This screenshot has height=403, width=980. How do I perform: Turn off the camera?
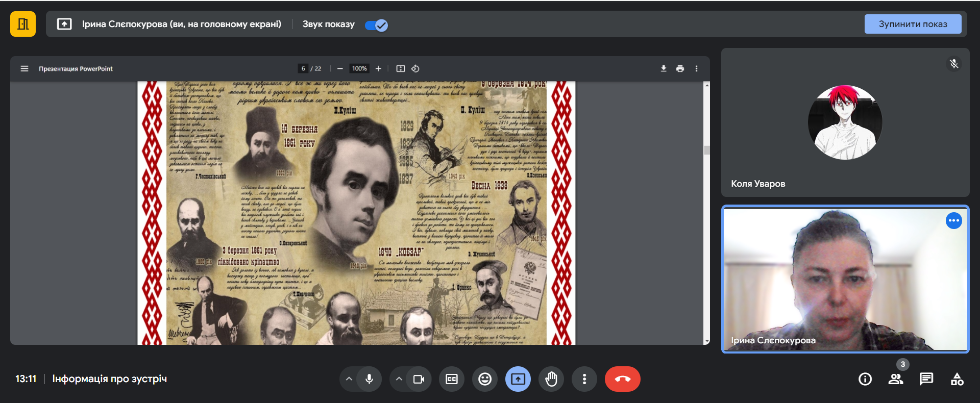[419, 379]
